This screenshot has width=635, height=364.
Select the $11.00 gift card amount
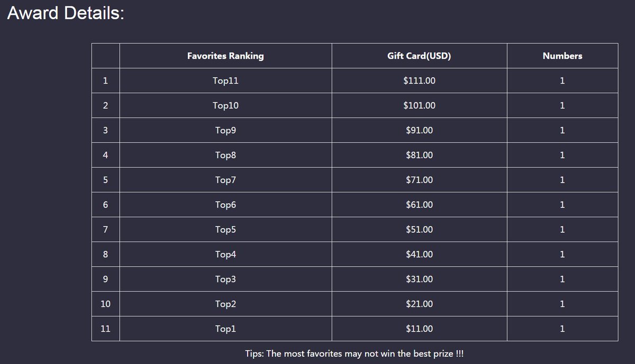(x=419, y=329)
